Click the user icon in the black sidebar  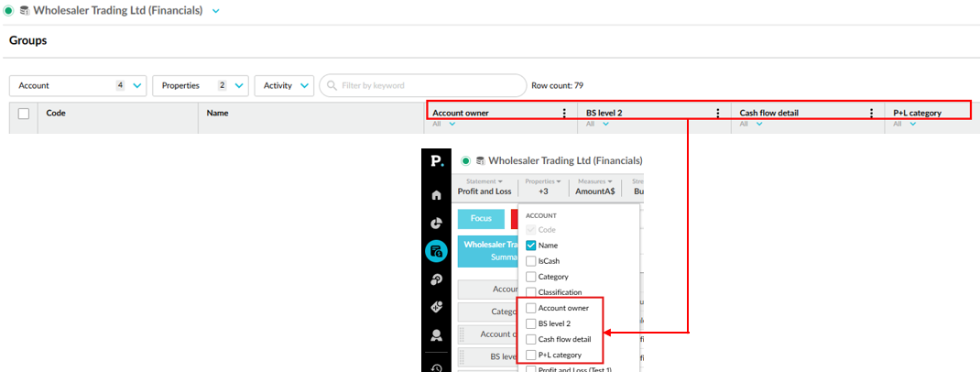(436, 335)
